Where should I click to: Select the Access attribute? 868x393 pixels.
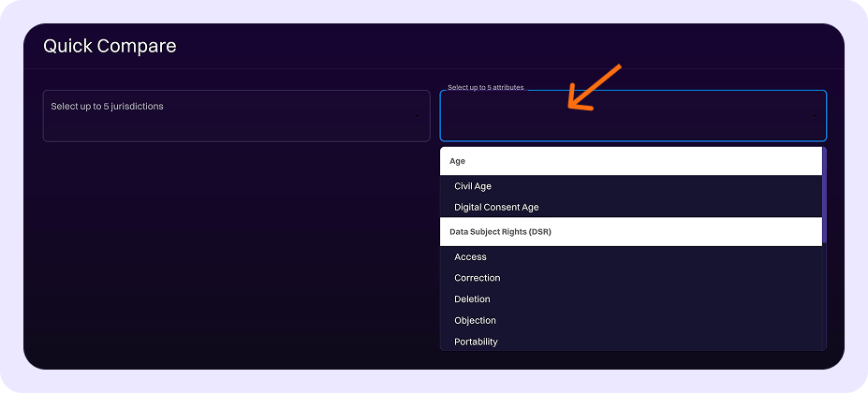pos(470,256)
